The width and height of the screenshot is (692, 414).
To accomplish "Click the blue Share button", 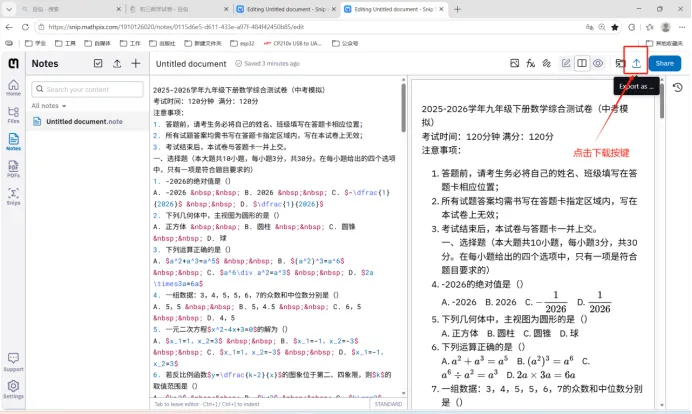I will 665,64.
